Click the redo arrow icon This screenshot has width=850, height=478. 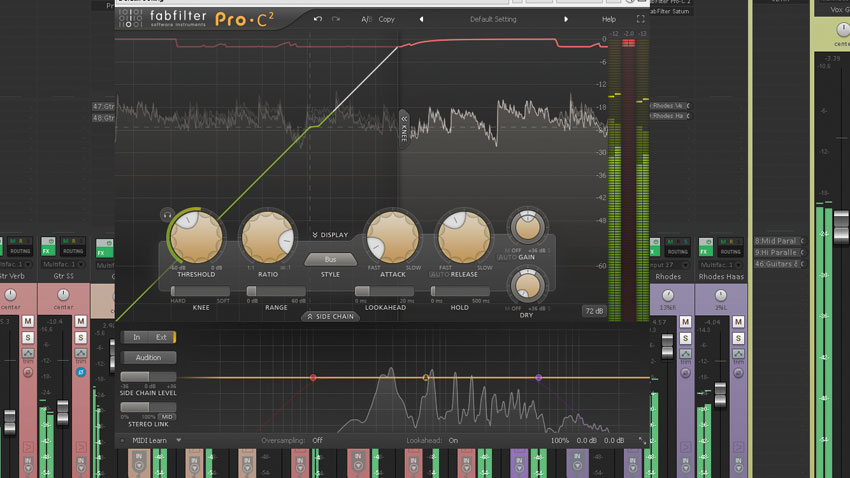336,19
